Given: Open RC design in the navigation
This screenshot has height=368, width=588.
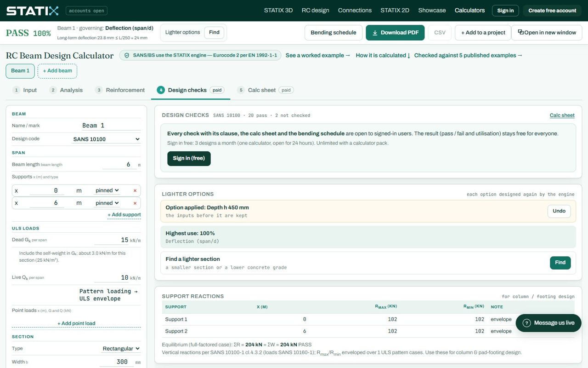Looking at the screenshot, I should tap(315, 11).
